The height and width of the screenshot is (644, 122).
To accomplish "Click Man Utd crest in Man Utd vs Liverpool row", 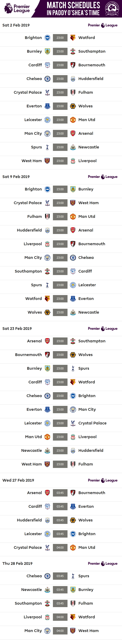I will [47, 437].
